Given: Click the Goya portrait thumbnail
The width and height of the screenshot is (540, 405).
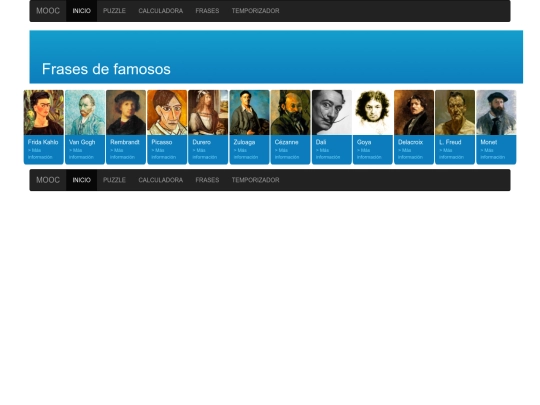Looking at the screenshot, I should tap(373, 112).
